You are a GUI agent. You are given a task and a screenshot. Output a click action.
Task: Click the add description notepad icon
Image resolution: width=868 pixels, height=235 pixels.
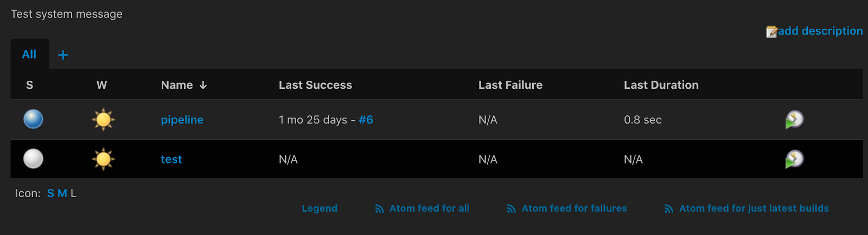771,32
